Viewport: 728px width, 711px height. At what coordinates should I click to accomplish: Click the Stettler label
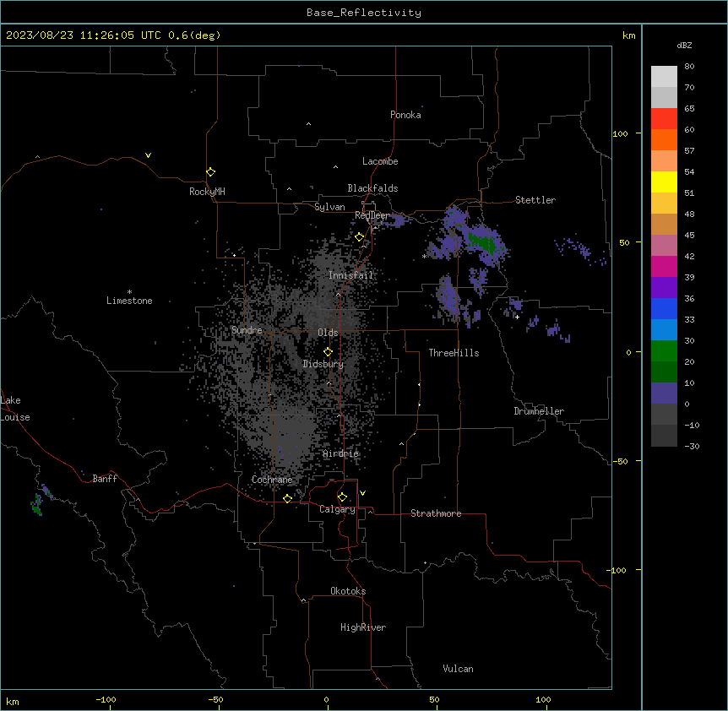tap(535, 200)
